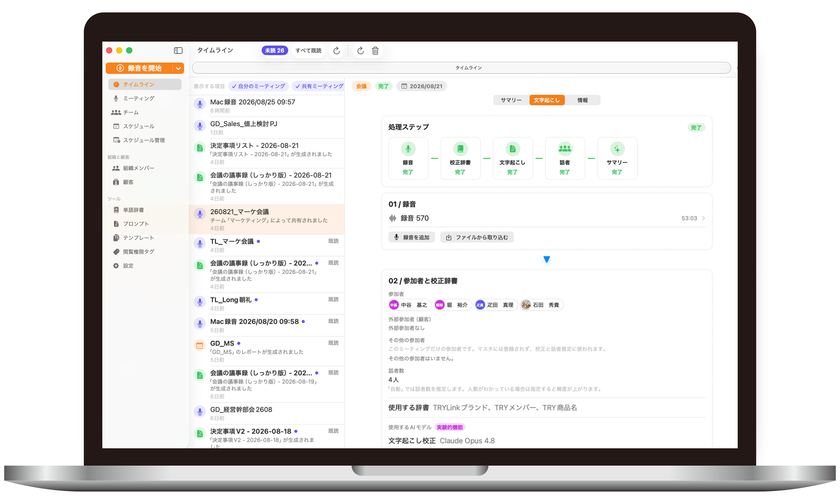
Task: Open テンプレート via its sidebar icon
Action: (x=116, y=238)
